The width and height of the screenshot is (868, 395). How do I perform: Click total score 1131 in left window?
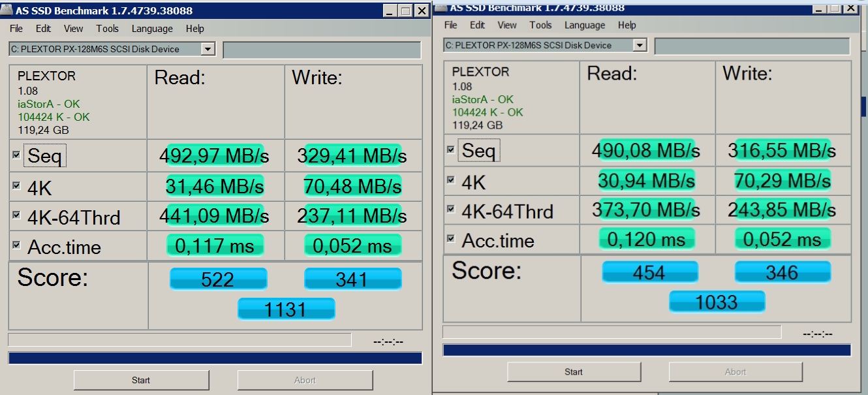pos(286,309)
